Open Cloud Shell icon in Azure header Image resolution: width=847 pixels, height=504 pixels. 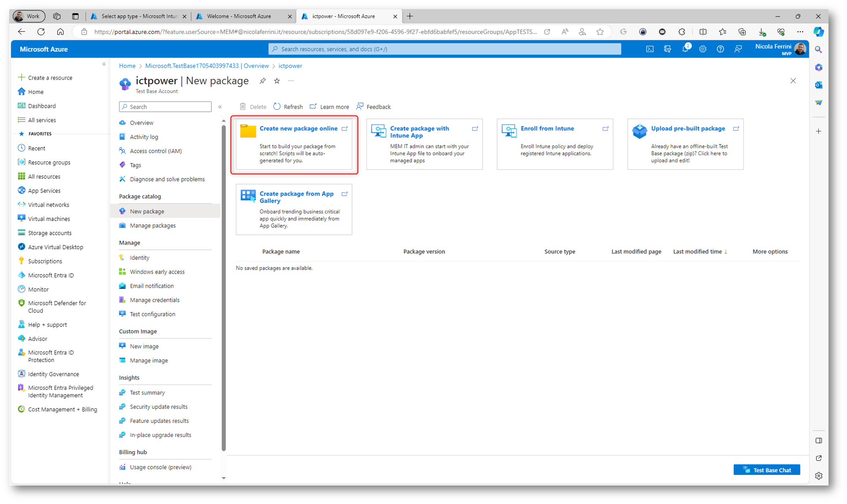(650, 49)
